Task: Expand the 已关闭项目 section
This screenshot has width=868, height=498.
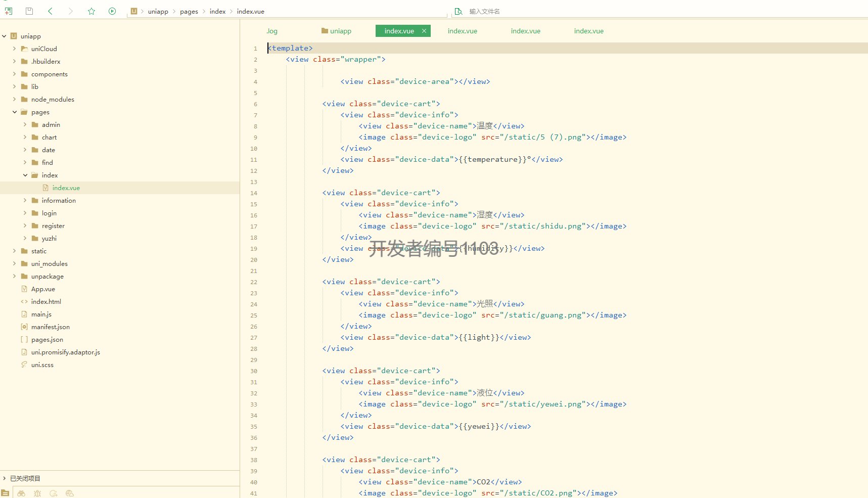Action: tap(4, 478)
